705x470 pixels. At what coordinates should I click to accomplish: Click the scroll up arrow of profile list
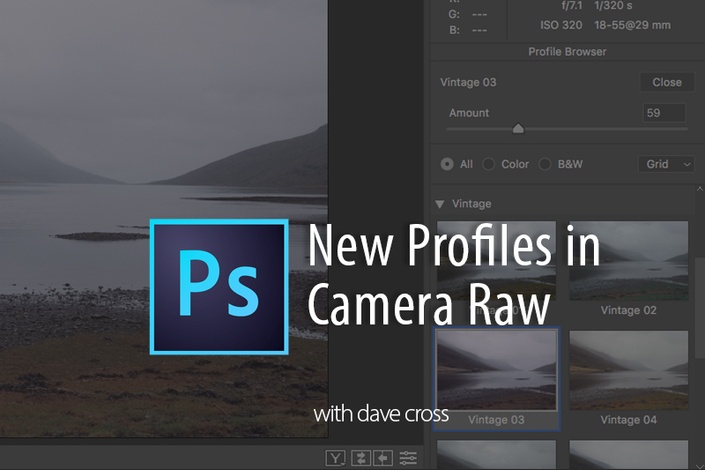(x=700, y=189)
